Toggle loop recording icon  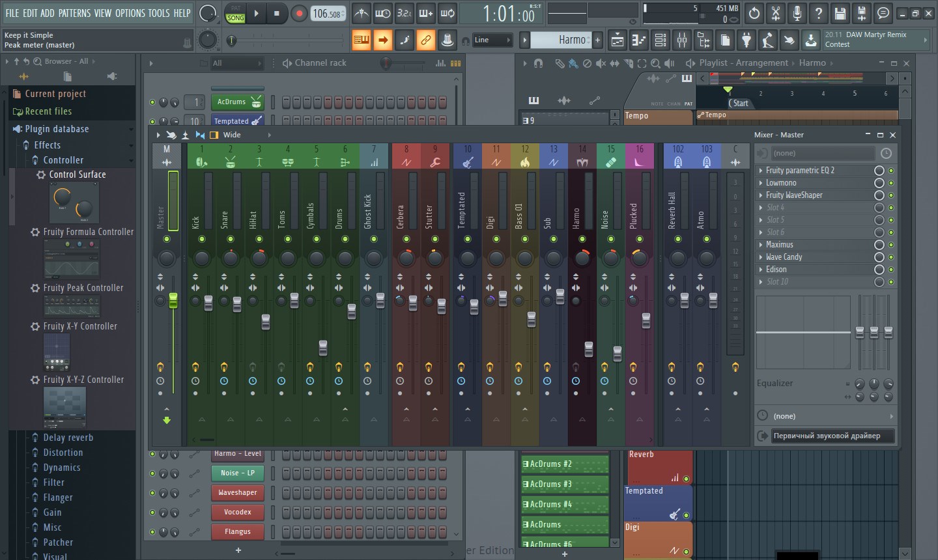(x=448, y=13)
